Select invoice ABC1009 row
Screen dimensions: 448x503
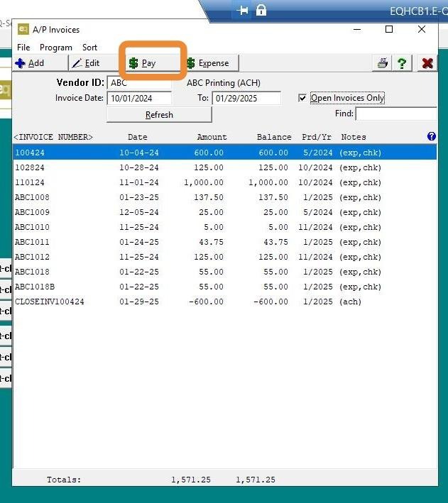[x=225, y=212]
